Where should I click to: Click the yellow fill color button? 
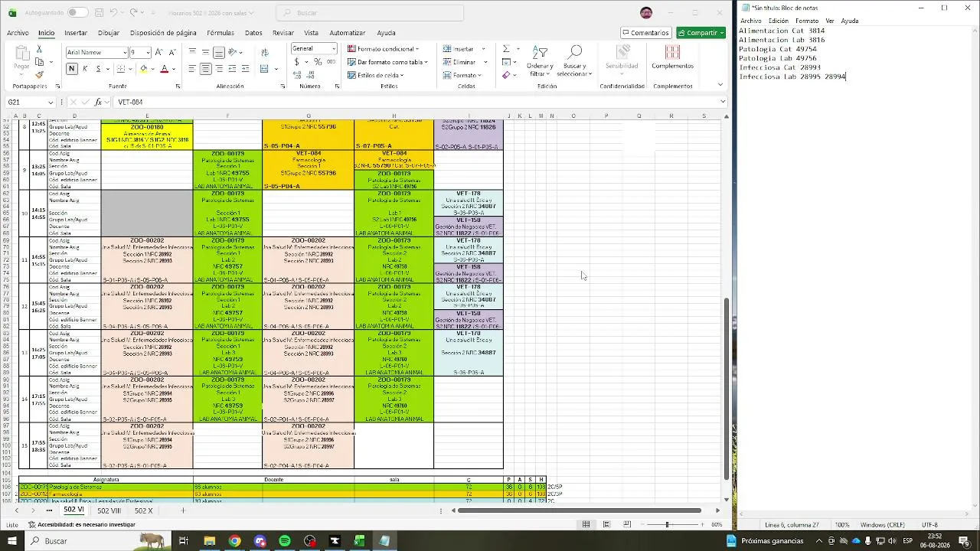click(x=143, y=69)
